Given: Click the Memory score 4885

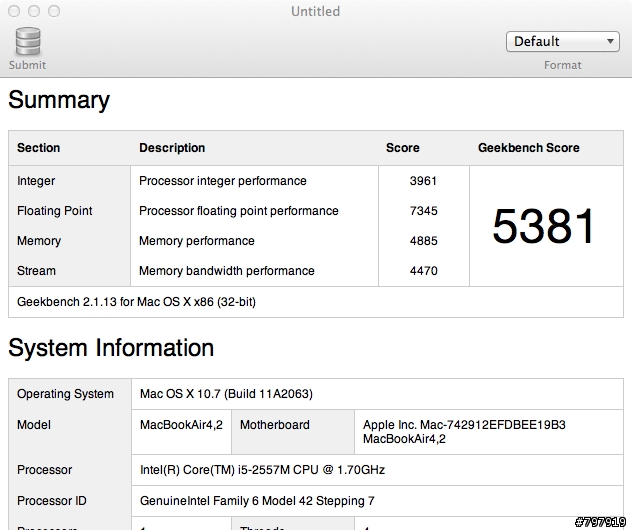Looking at the screenshot, I should coord(423,241).
